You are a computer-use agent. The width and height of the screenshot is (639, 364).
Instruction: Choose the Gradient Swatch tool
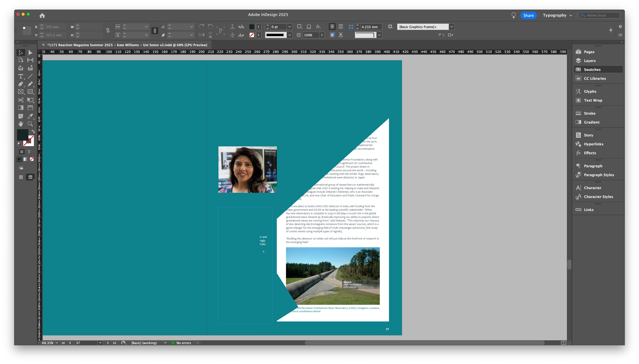(21, 108)
